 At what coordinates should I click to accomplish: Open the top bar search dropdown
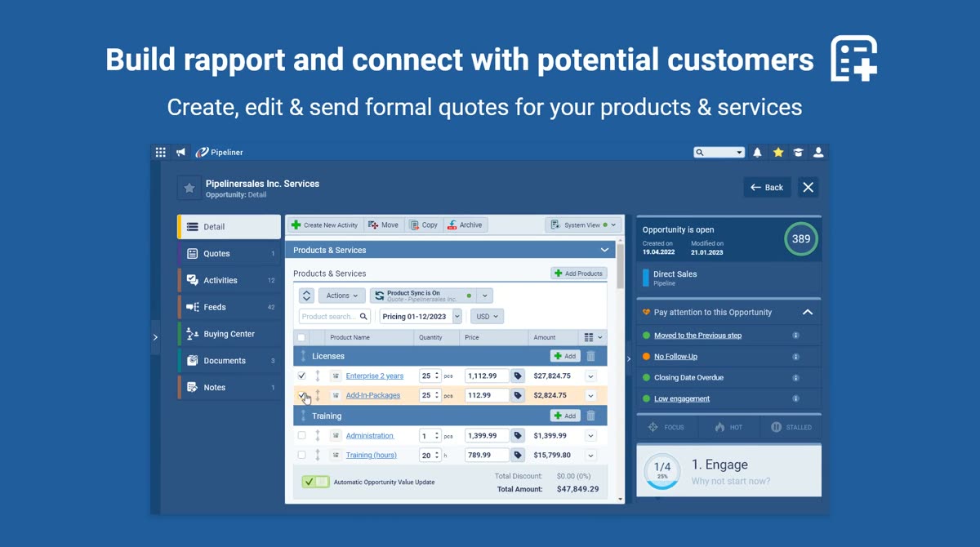(x=739, y=152)
